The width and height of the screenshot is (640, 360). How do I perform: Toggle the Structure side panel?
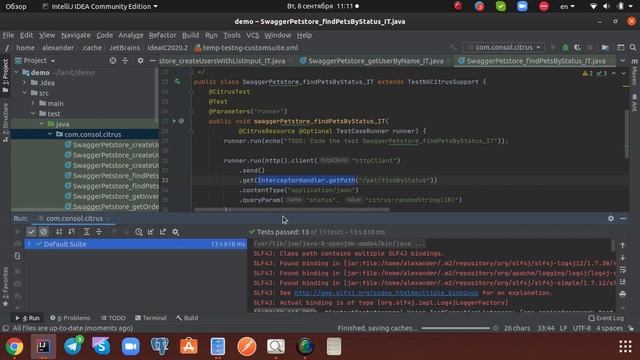click(x=5, y=122)
